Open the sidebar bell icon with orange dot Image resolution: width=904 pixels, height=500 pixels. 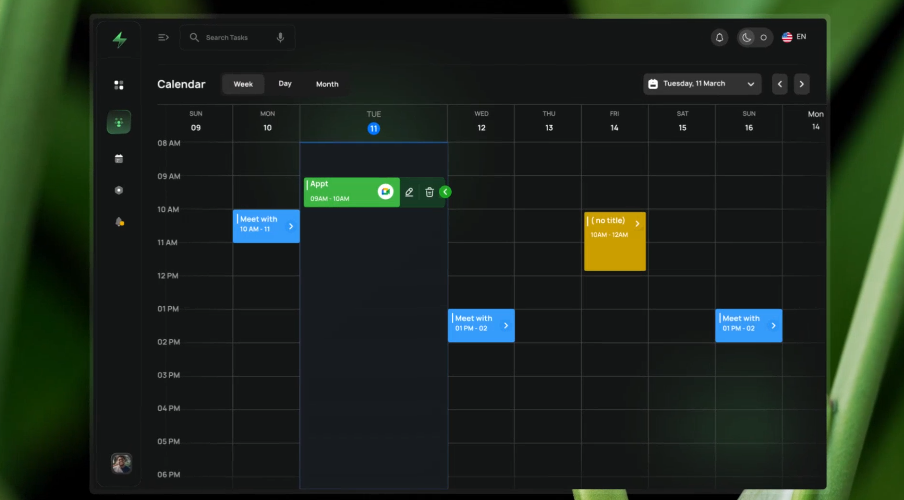coord(119,222)
